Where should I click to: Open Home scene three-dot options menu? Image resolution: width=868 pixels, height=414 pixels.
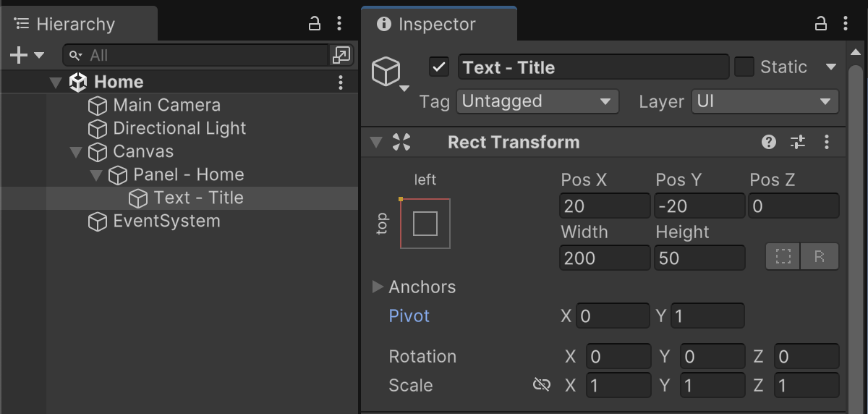coord(341,83)
